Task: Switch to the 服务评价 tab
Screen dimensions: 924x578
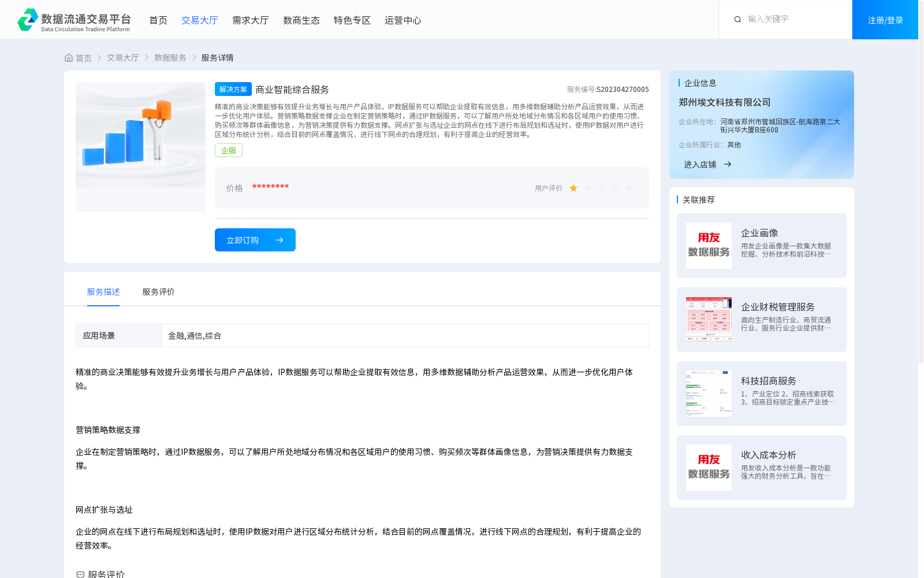Action: pos(159,292)
